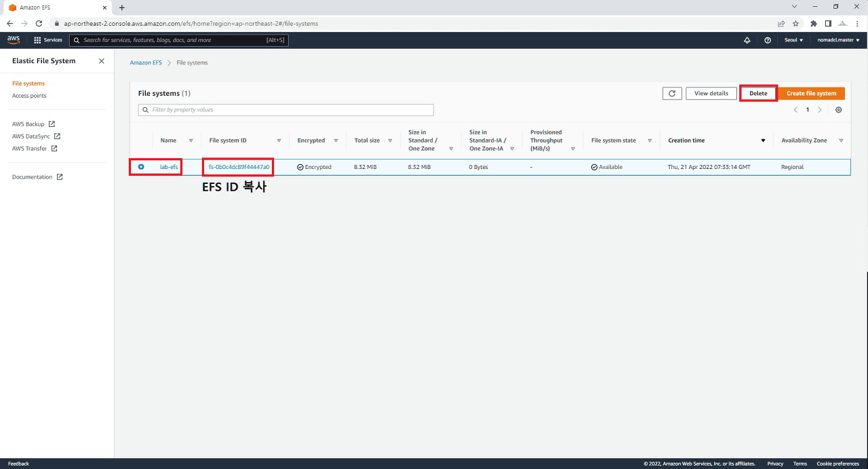This screenshot has height=469, width=868.
Task: Open the lab-efs file system link
Action: tap(169, 167)
